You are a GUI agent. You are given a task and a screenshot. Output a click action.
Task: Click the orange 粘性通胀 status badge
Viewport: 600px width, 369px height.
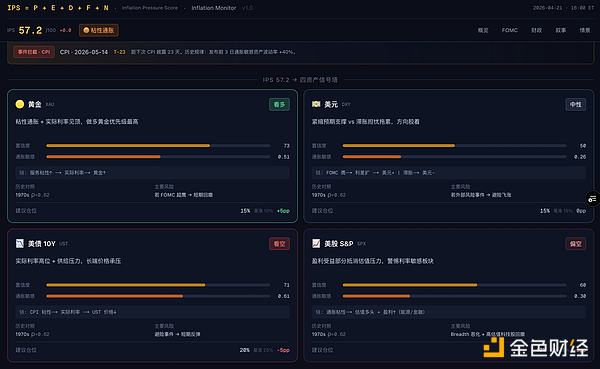coord(99,30)
